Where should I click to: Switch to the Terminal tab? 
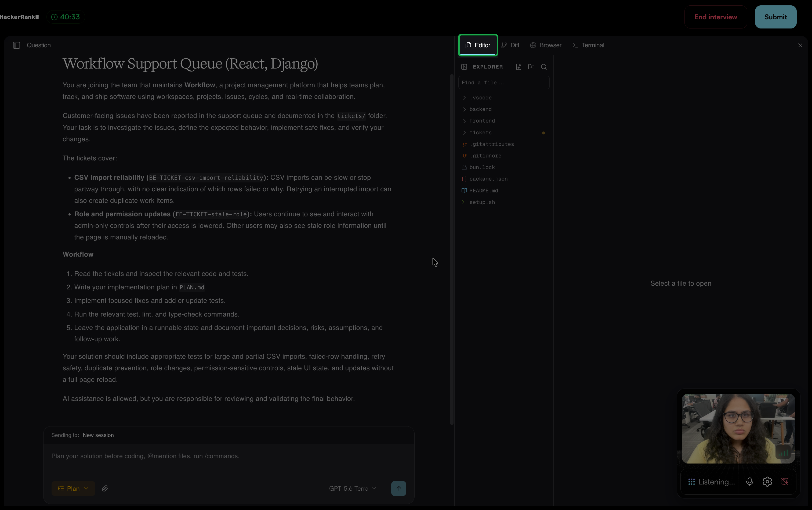[x=589, y=45]
